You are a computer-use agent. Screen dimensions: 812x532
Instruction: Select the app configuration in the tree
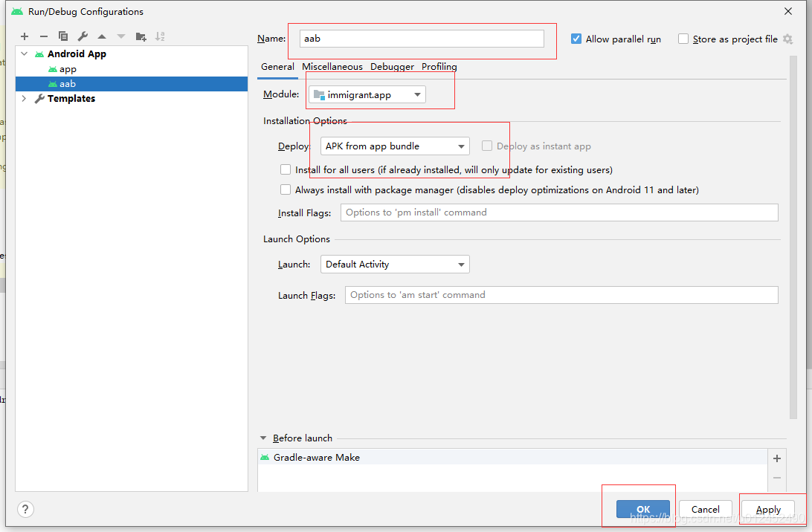132,69
